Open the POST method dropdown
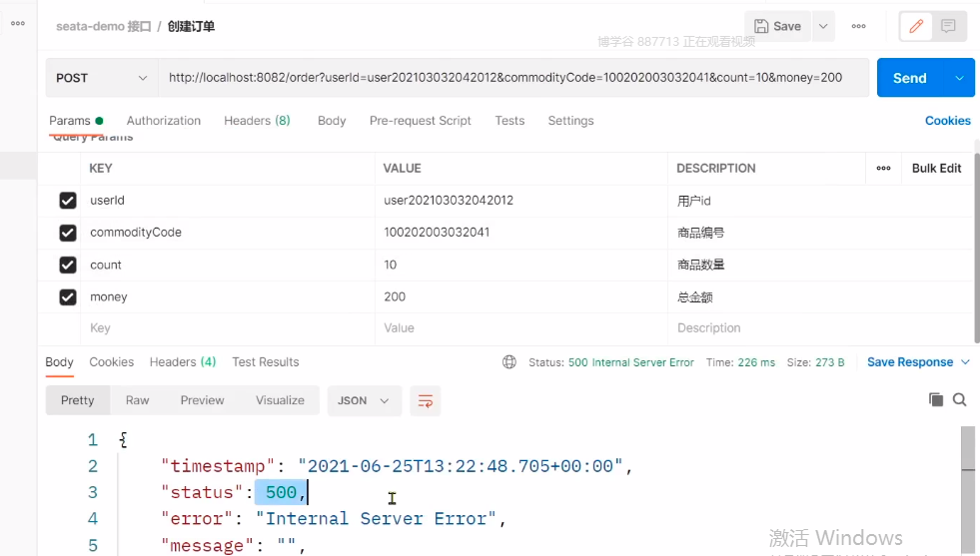The image size is (980, 556). [102, 78]
